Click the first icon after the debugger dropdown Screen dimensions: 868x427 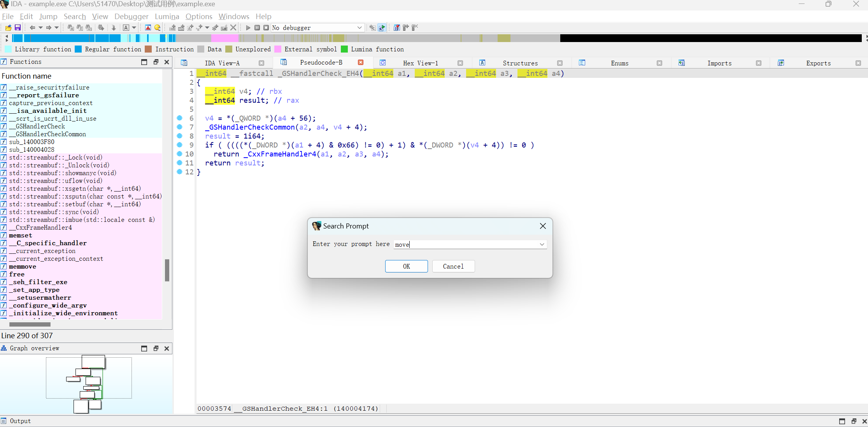372,28
